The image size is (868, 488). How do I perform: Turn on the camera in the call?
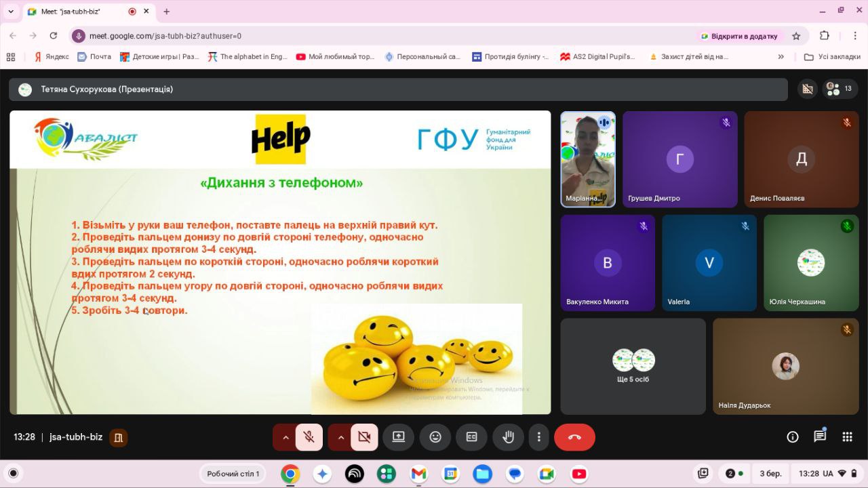coord(364,437)
